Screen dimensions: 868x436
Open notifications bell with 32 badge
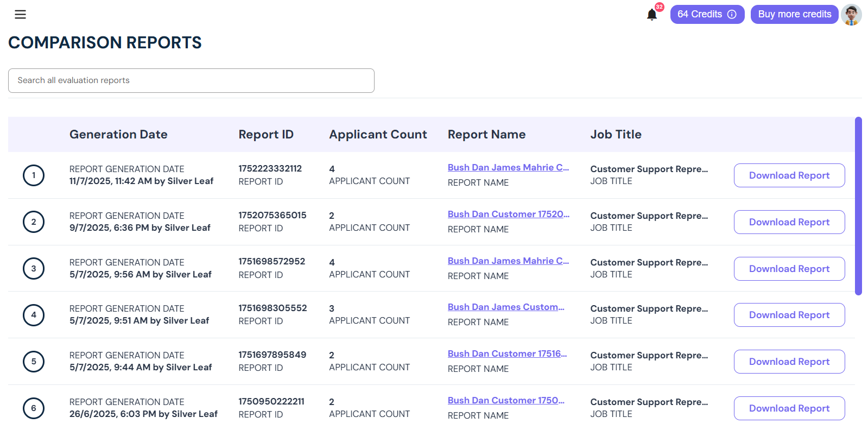[652, 15]
